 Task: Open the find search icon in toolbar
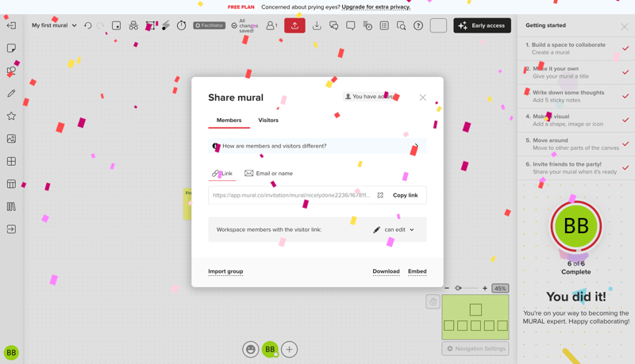tap(401, 25)
